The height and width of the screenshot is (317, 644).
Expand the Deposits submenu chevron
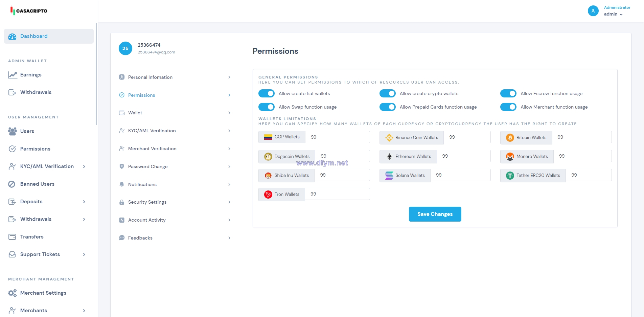[84, 202]
